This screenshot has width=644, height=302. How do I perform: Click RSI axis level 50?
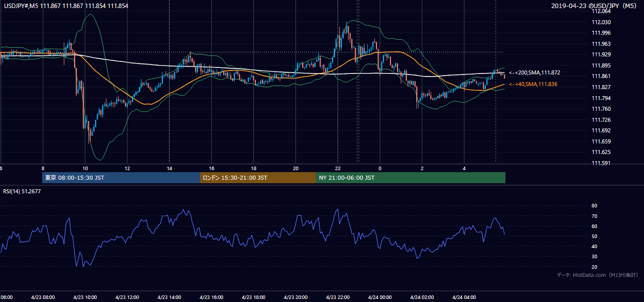[595, 236]
